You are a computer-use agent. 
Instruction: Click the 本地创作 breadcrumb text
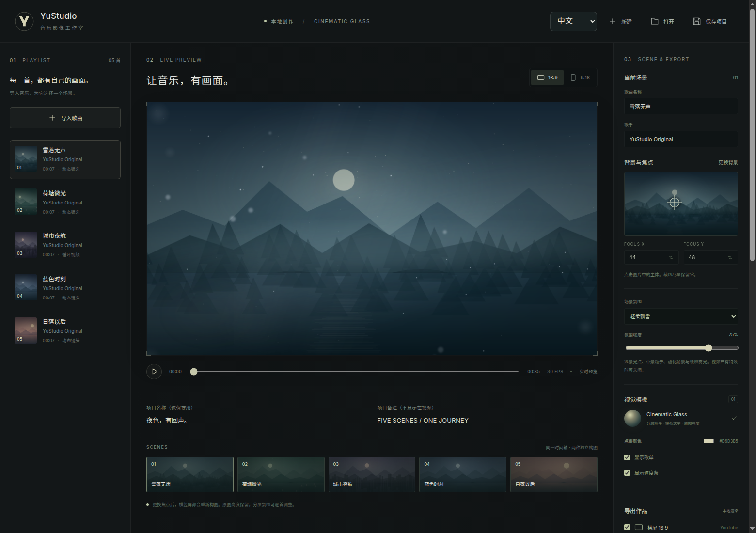coord(282,22)
